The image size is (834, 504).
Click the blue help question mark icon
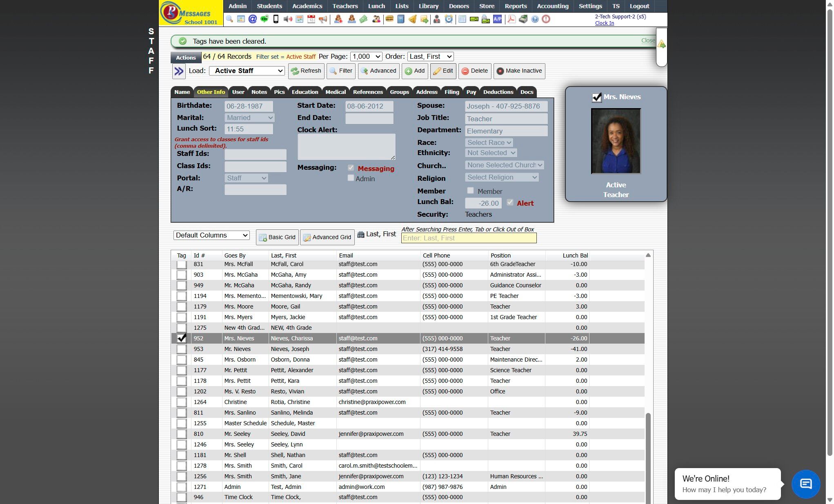coord(535,19)
